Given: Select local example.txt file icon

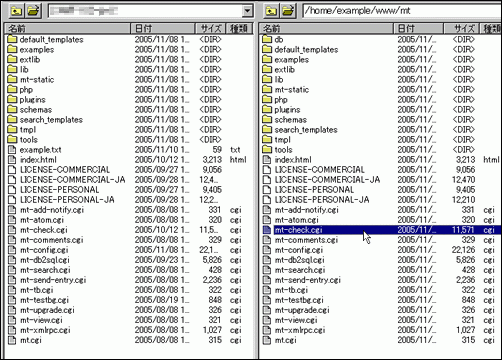Looking at the screenshot, I should (12, 150).
